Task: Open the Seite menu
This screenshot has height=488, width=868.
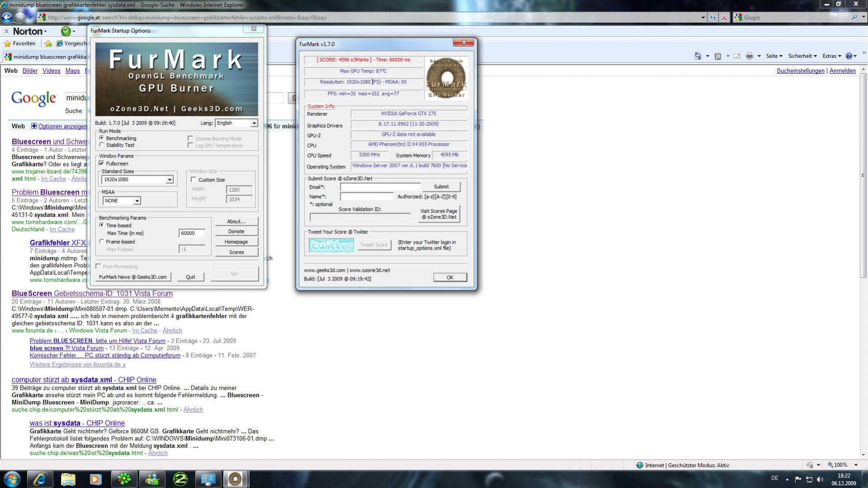Action: coord(774,56)
